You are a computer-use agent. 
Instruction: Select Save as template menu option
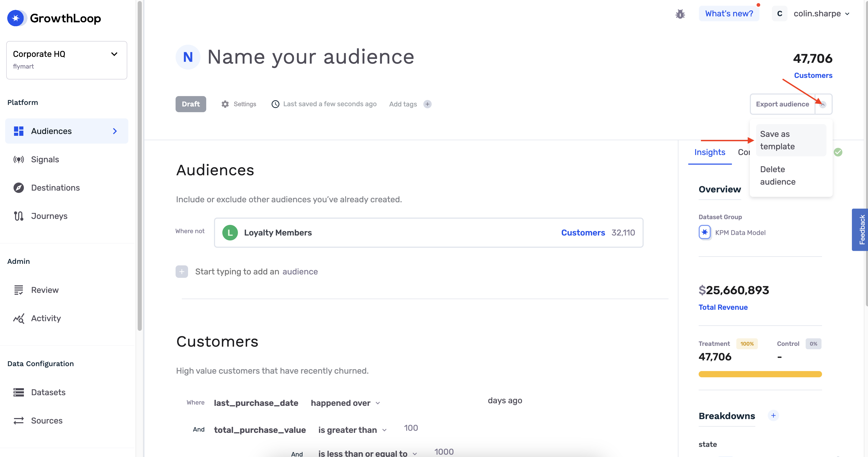[791, 140]
